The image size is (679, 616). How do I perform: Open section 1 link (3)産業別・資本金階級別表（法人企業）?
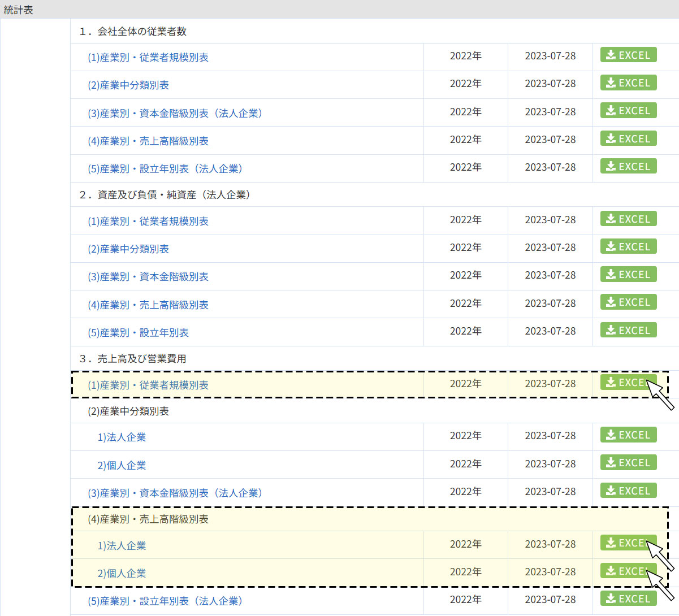175,114
